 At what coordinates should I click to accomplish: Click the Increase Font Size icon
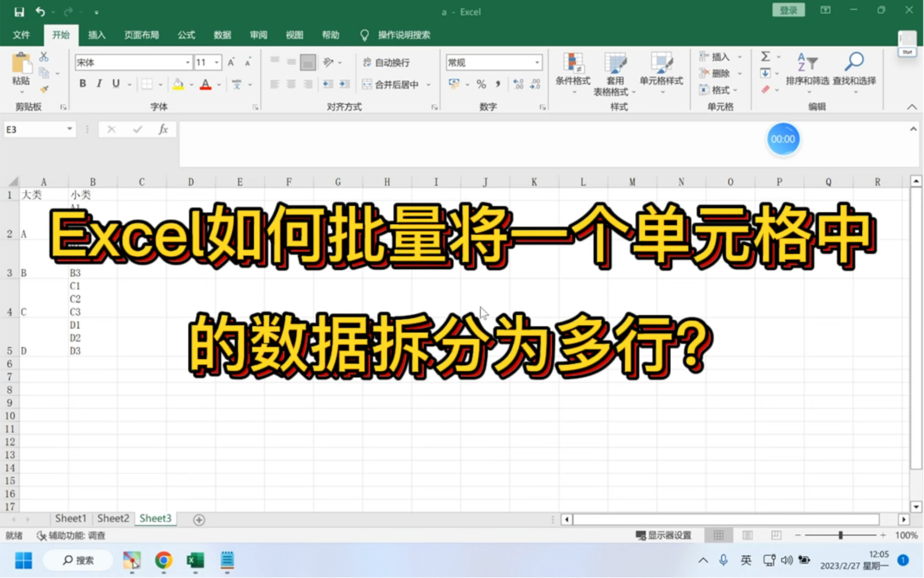point(232,62)
